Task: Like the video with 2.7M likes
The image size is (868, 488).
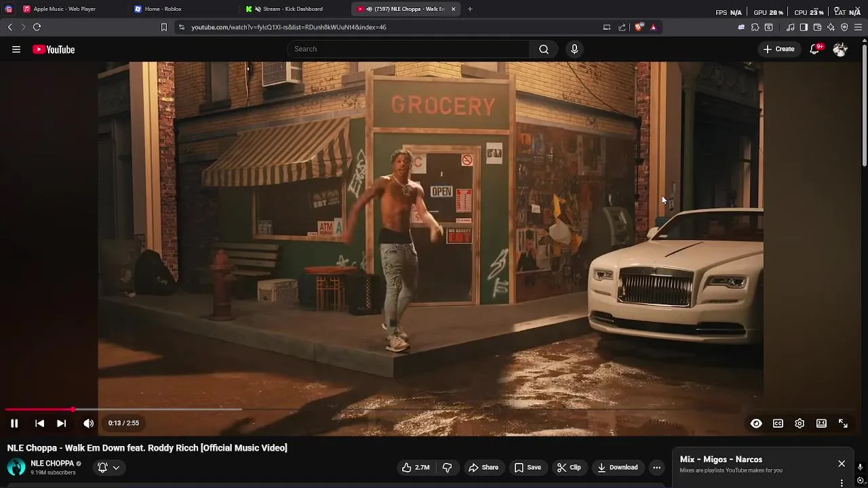Action: [416, 467]
